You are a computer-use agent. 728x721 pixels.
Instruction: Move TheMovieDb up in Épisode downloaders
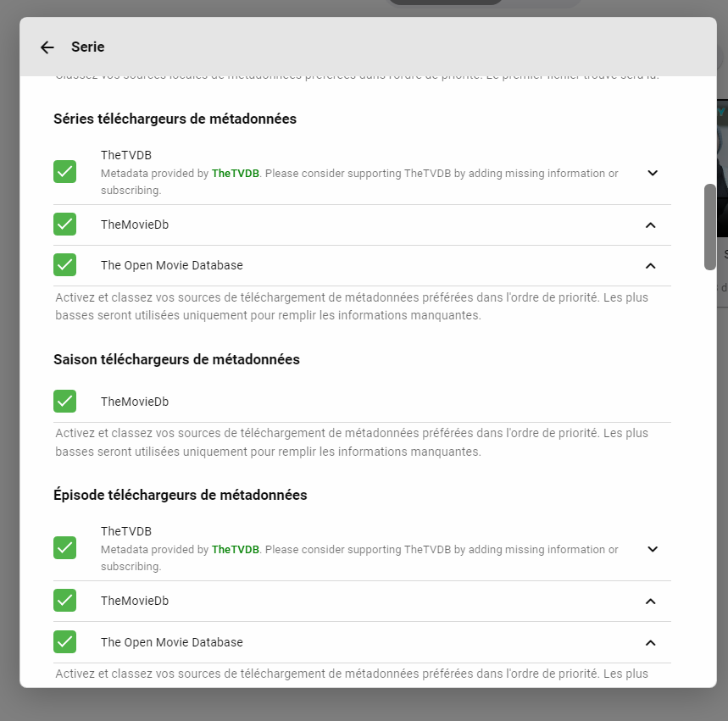[650, 602]
